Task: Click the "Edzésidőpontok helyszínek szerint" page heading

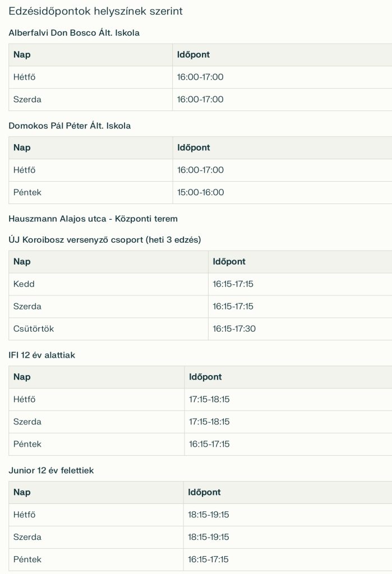Action: coord(95,11)
